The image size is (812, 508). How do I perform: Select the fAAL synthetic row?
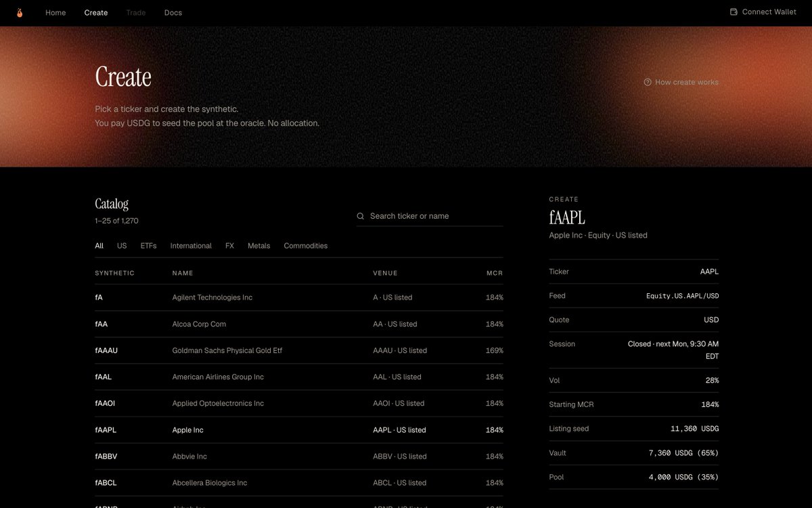tap(299, 377)
